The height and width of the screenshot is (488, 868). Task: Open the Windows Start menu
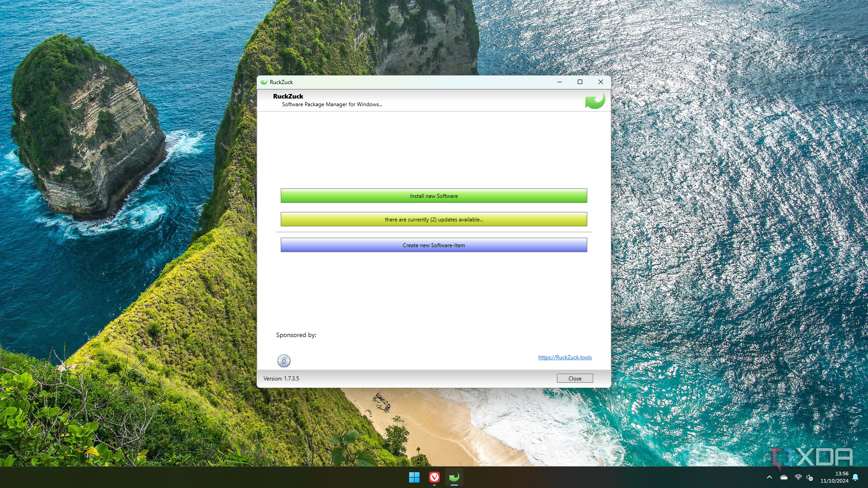(414, 477)
